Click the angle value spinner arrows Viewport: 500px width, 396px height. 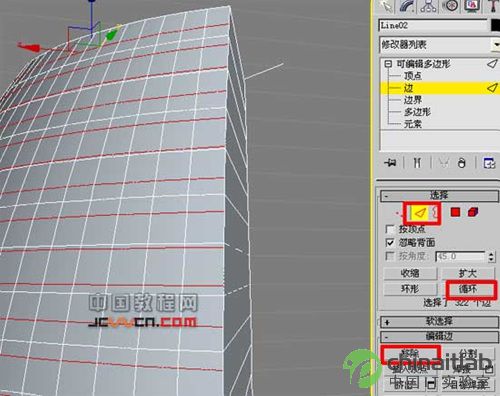(491, 256)
